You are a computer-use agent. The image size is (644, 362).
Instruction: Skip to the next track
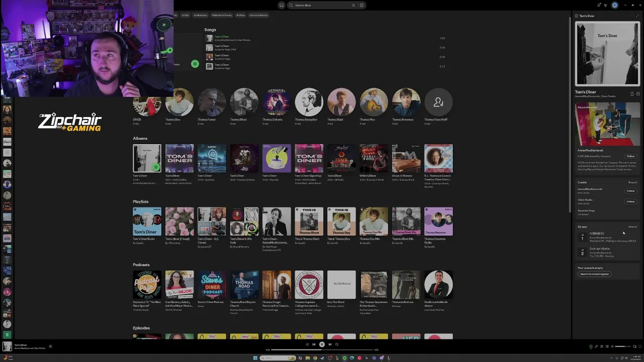[x=330, y=344]
